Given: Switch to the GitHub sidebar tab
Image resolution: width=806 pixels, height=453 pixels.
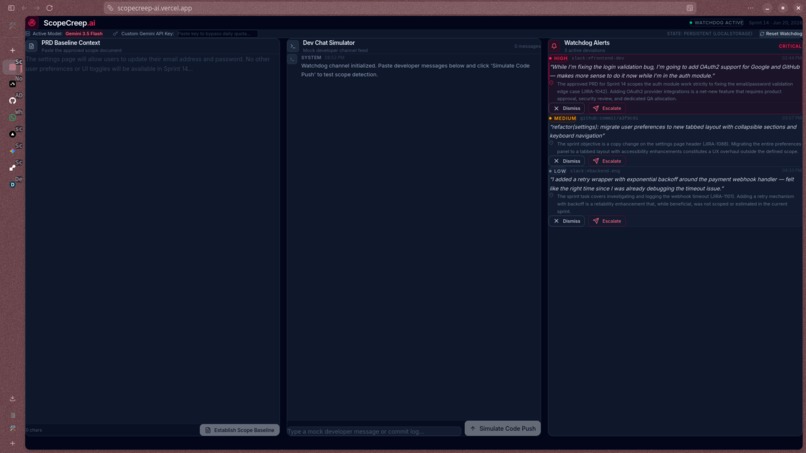Looking at the screenshot, I should point(12,101).
